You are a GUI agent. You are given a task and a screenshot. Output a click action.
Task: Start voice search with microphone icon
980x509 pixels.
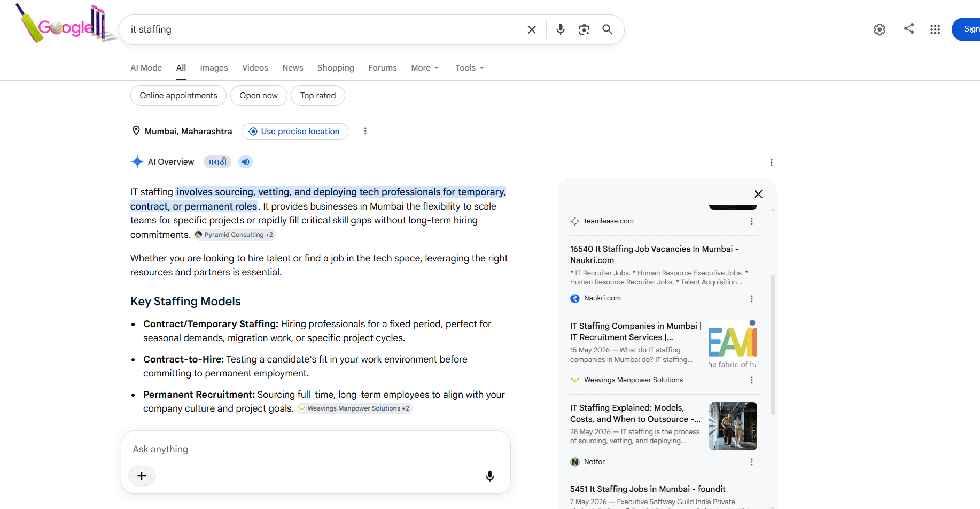click(561, 29)
